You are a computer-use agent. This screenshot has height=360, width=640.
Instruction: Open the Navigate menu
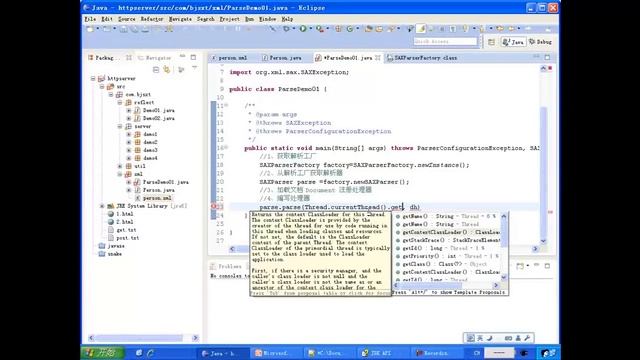pos(180,19)
